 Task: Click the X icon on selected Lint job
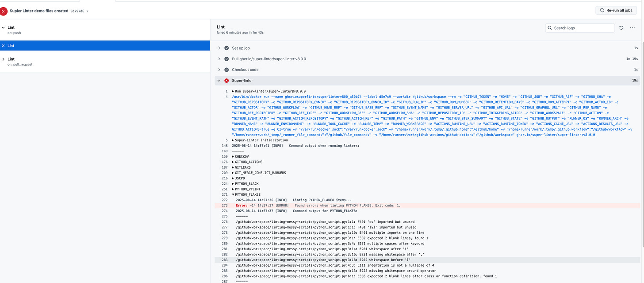3,46
